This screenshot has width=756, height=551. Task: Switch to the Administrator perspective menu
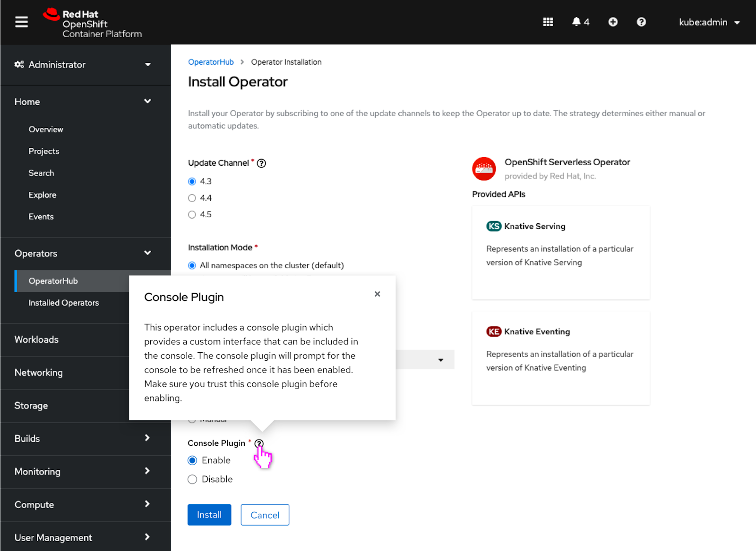[57, 65]
